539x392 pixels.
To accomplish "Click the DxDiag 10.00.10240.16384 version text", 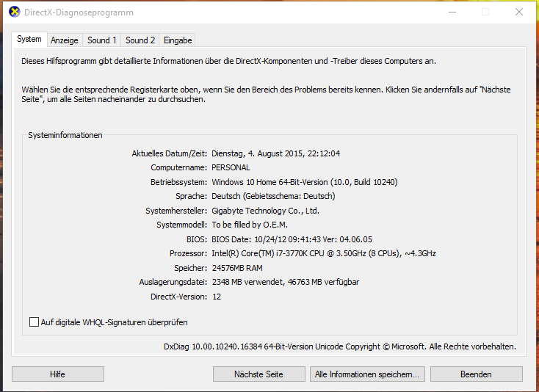I will (x=340, y=346).
